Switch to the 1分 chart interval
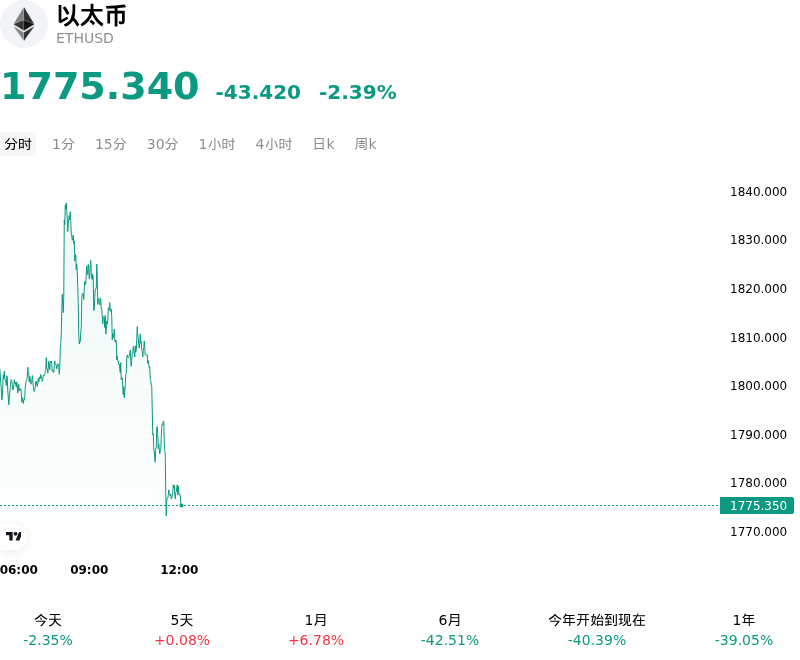The height and width of the screenshot is (660, 800). [63, 144]
